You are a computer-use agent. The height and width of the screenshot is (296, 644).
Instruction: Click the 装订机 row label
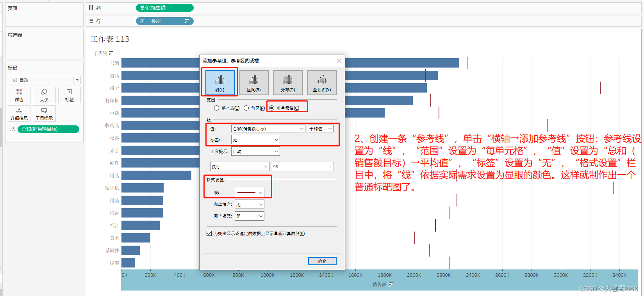(x=112, y=188)
